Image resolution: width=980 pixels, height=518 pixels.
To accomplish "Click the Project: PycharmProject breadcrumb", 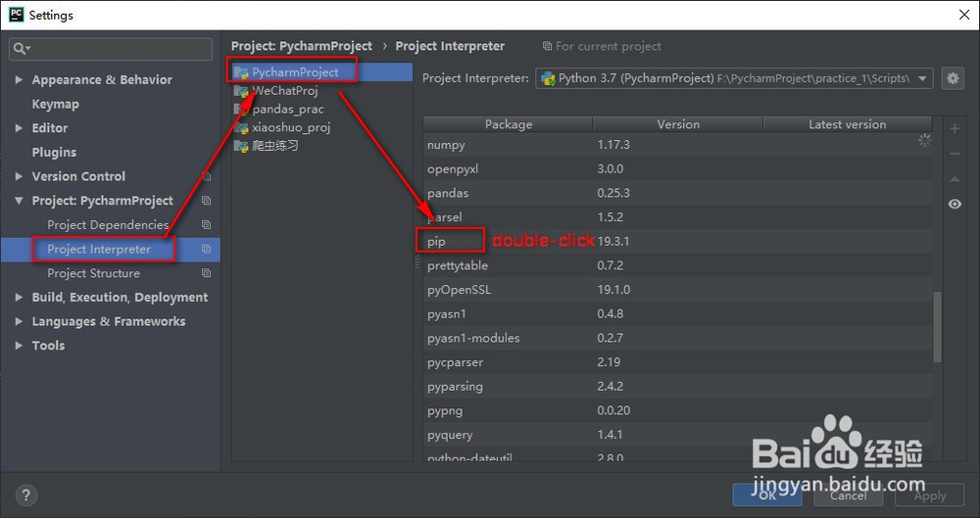I will (x=301, y=46).
